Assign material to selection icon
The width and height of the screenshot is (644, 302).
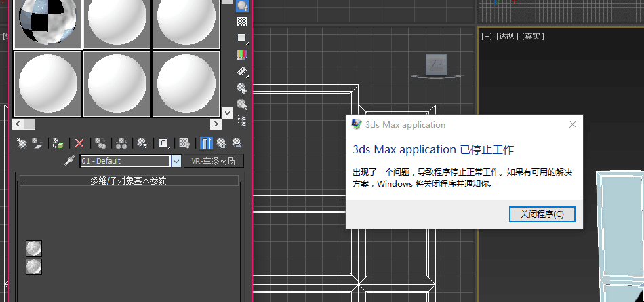[x=58, y=143]
